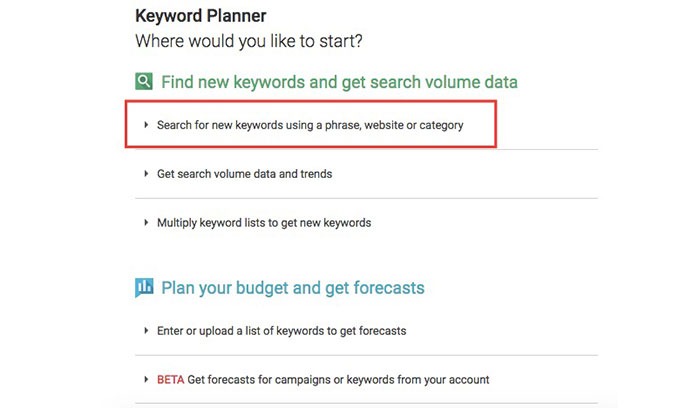Click the red highlighted box's right edge area
Screen dimensions: 700x408
[495, 124]
